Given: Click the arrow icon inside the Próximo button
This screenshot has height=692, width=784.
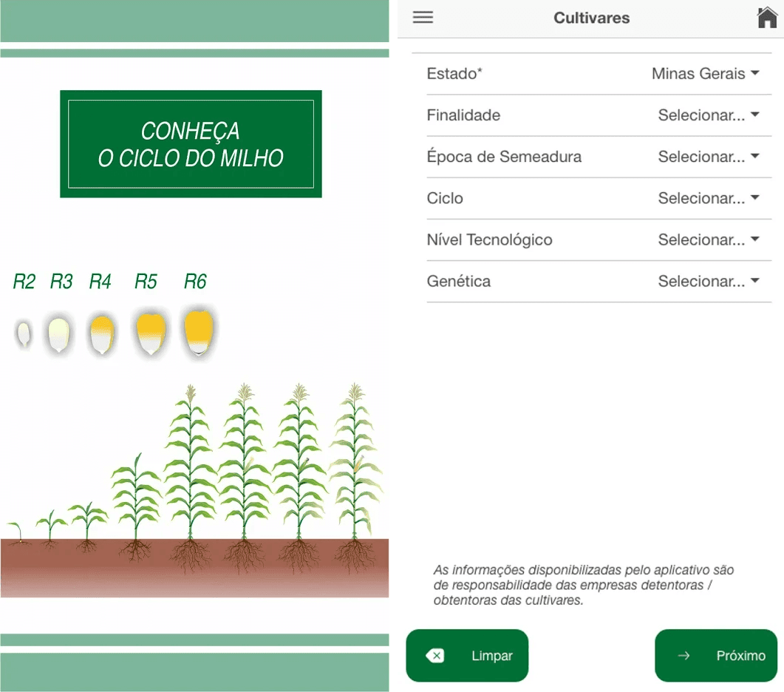Looking at the screenshot, I should (684, 656).
